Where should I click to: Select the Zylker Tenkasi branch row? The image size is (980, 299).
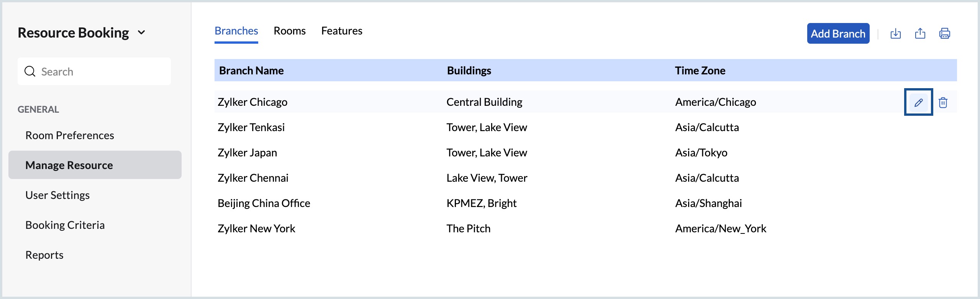click(x=251, y=127)
